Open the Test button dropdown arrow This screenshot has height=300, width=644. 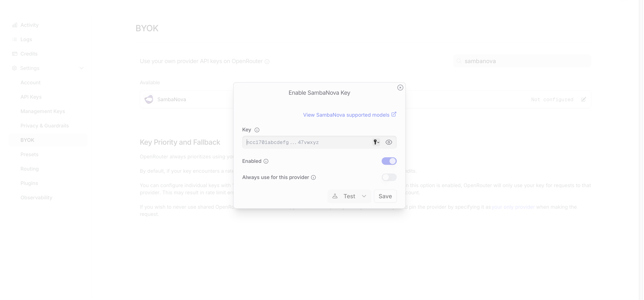coord(364,196)
